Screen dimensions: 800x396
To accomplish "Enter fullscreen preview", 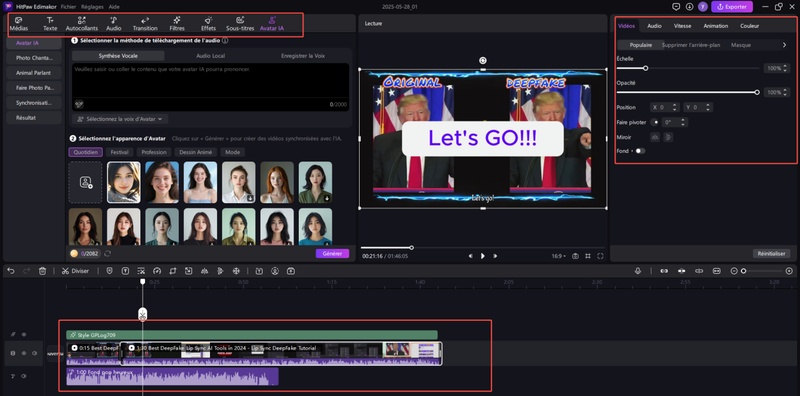I will coord(600,256).
